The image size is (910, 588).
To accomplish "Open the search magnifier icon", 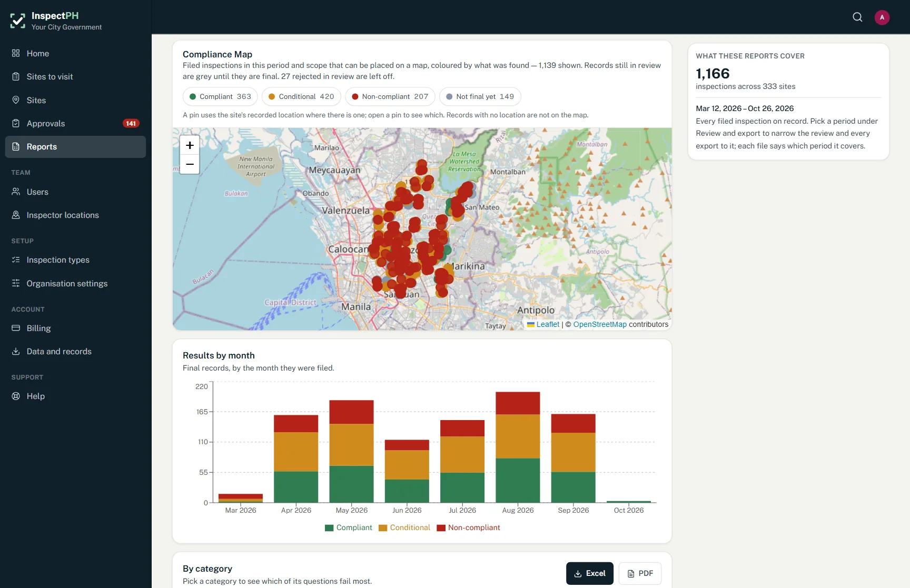I will 857,17.
